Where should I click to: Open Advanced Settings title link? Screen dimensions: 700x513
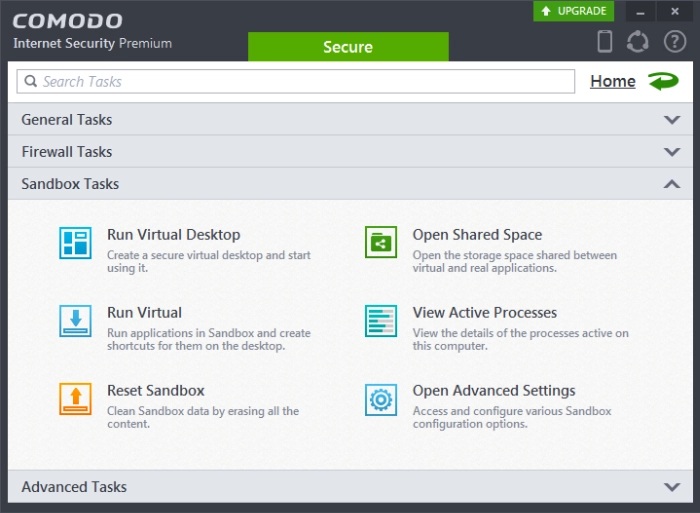[x=494, y=391]
